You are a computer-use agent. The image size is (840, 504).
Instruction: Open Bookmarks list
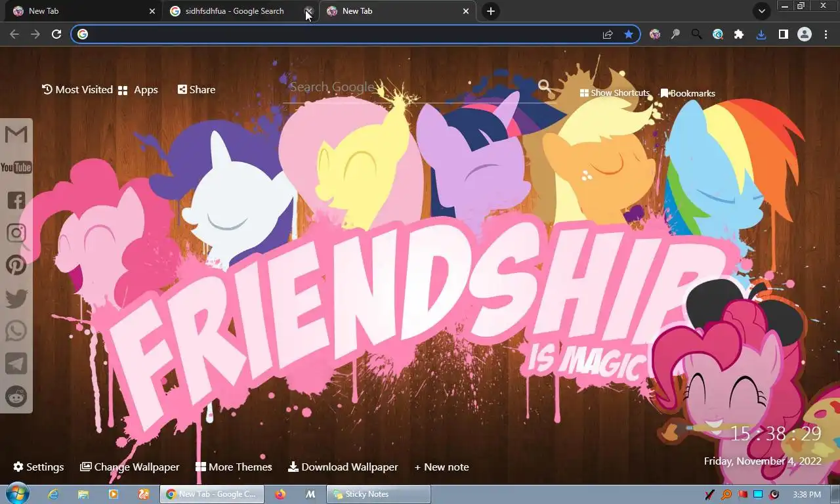(x=688, y=93)
